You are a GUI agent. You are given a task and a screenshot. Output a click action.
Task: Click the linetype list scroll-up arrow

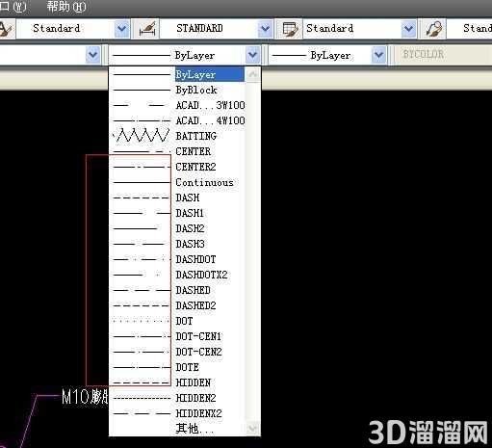(252, 74)
